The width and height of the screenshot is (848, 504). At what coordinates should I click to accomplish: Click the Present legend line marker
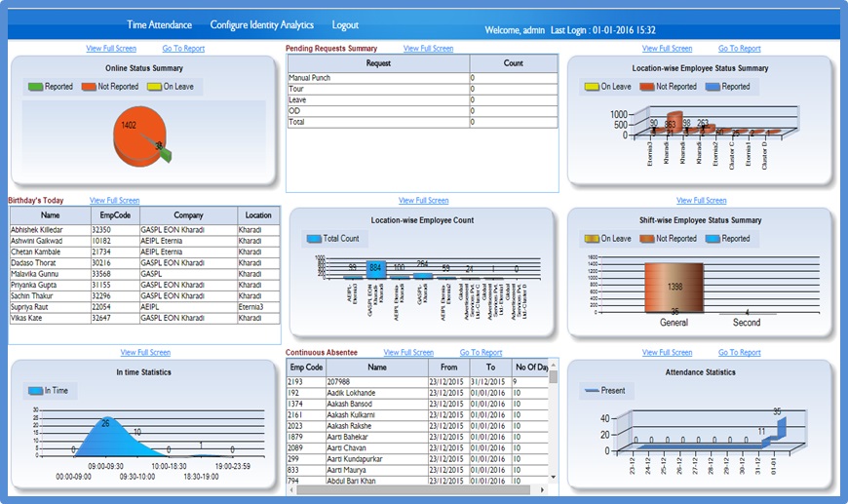(x=592, y=391)
